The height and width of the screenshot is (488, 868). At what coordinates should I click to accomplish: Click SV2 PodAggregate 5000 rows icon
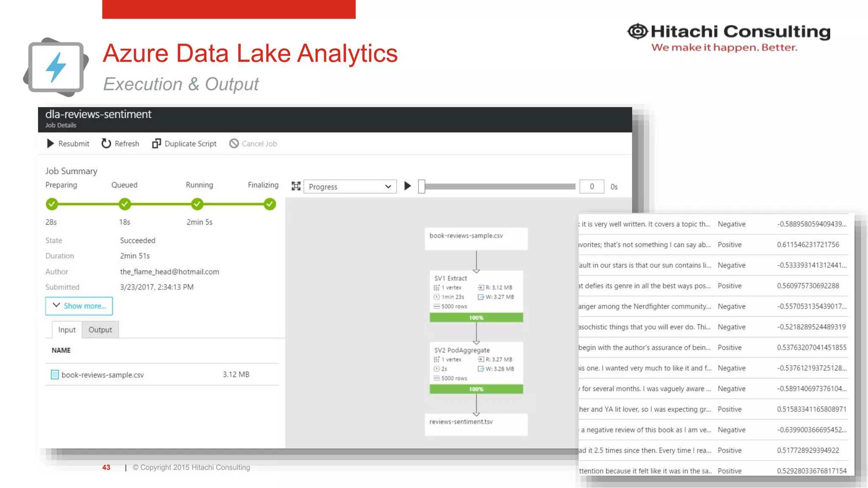pyautogui.click(x=437, y=378)
